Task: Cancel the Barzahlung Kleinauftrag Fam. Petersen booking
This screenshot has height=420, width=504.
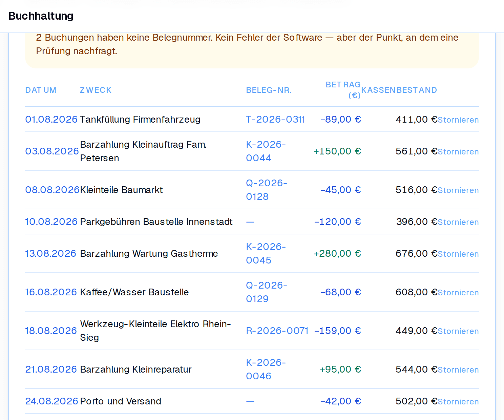Action: 458,152
